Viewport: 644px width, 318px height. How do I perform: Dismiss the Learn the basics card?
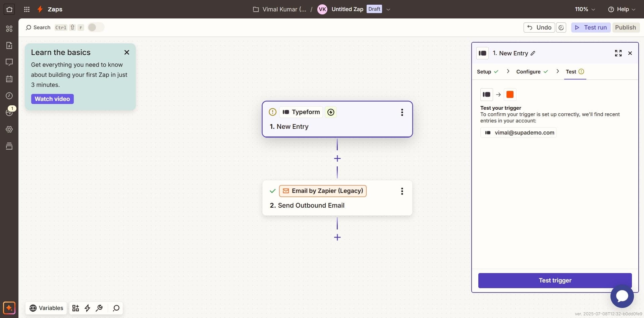pyautogui.click(x=127, y=52)
